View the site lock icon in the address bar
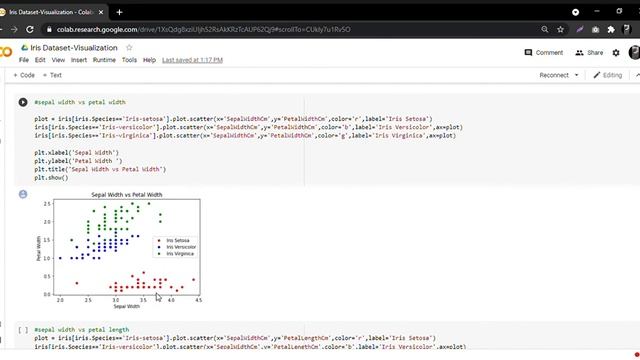 point(49,29)
